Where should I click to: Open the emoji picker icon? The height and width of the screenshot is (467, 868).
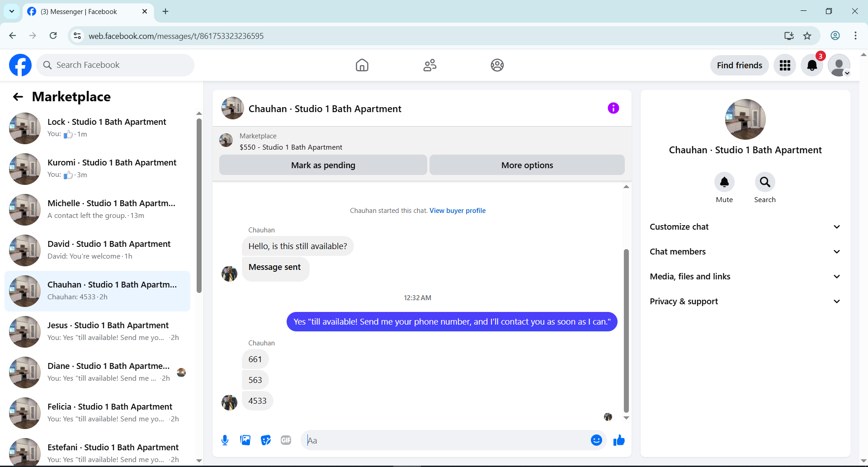click(x=596, y=440)
